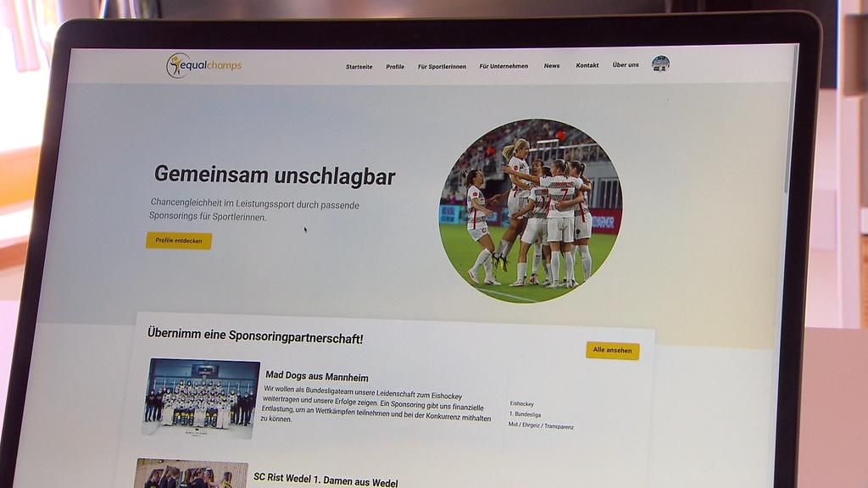868x488 pixels.
Task: Click the Mad Dogs description paragraph
Action: [x=376, y=406]
